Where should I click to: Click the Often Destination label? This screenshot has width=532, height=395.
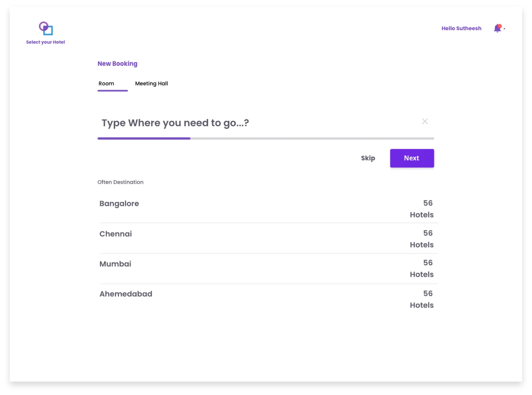tap(120, 182)
